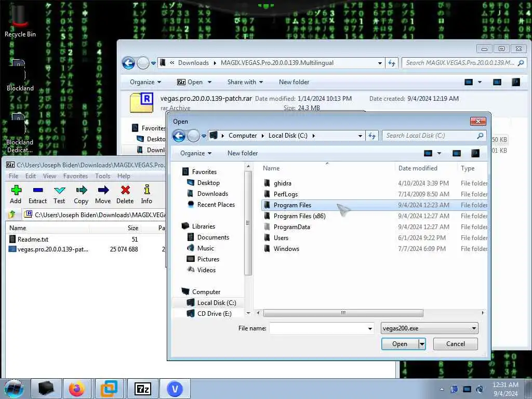532x399 pixels.
Task: Click the Cancel button
Action: click(x=455, y=344)
